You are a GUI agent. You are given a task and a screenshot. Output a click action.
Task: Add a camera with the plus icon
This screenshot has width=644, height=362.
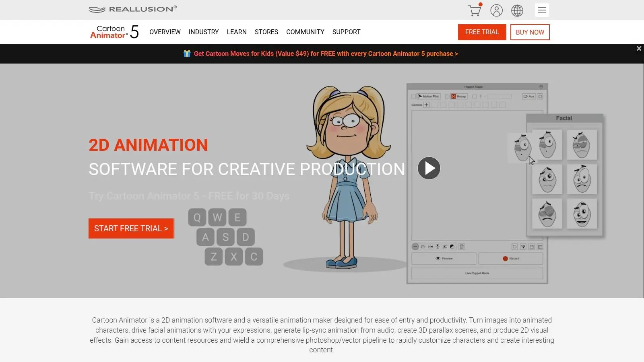click(426, 105)
